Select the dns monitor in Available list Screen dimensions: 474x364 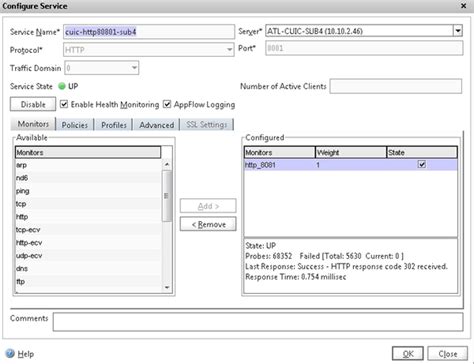tap(88, 269)
